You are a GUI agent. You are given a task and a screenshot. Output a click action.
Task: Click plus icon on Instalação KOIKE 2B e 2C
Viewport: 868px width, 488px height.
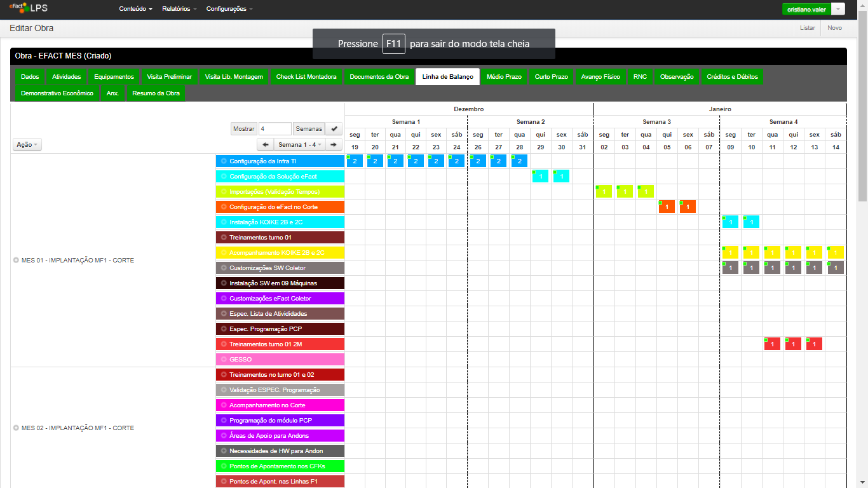click(x=224, y=222)
